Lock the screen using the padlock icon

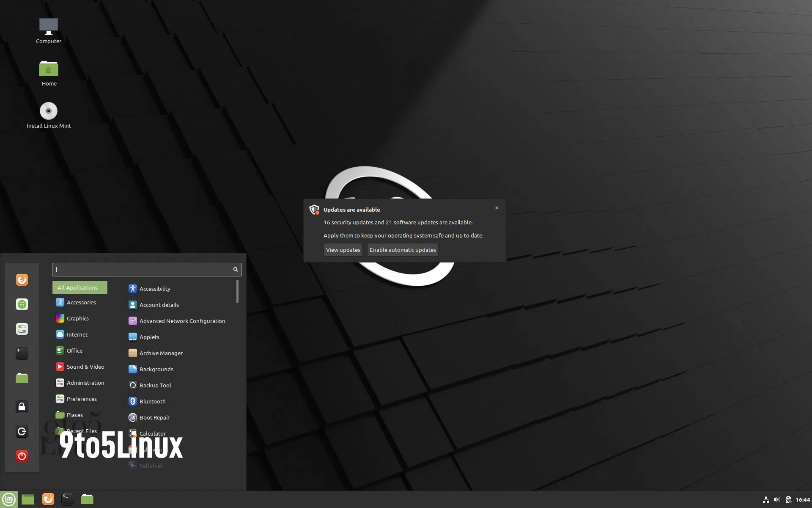[22, 407]
